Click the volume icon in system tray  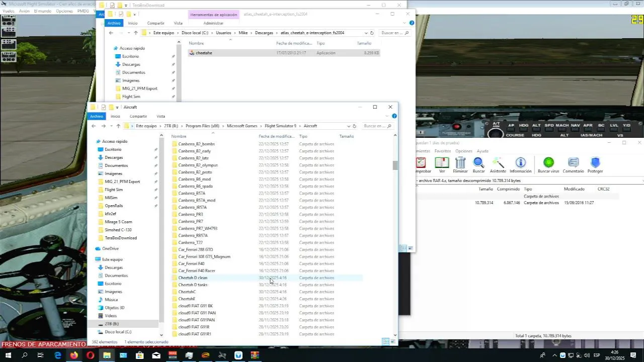click(587, 355)
